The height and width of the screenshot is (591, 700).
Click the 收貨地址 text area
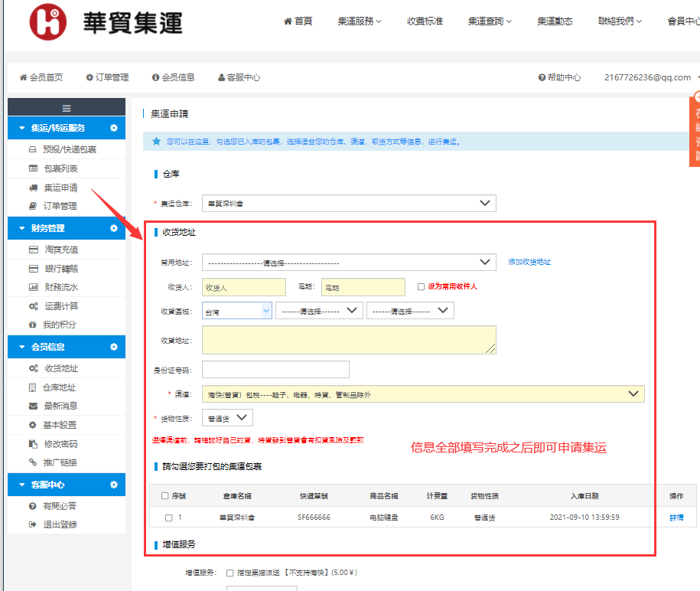349,340
